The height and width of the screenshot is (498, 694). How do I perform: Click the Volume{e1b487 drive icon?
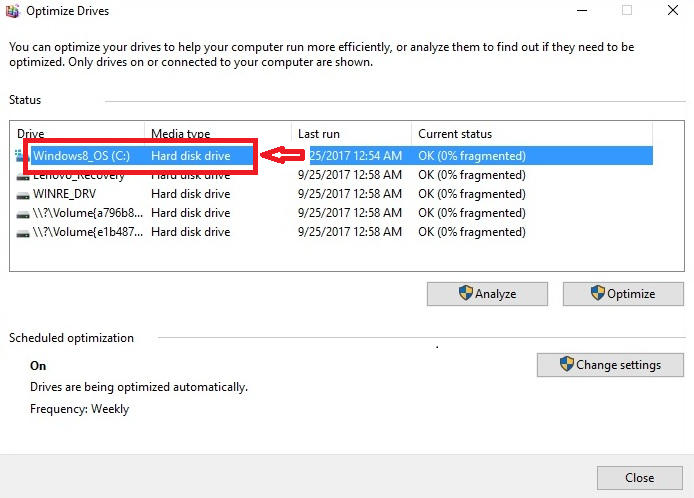click(23, 232)
